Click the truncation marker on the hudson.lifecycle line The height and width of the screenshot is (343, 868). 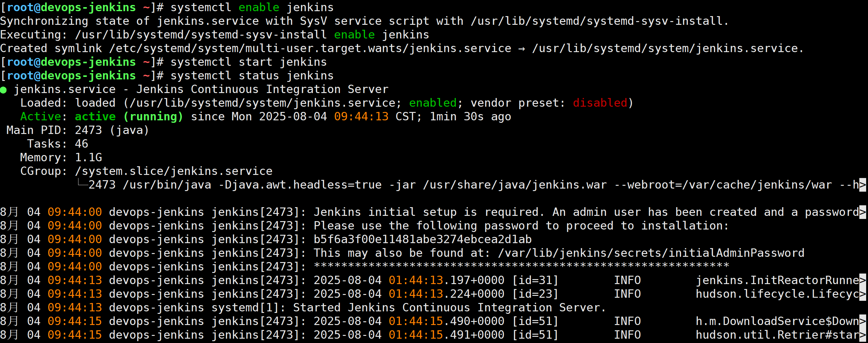click(863, 294)
